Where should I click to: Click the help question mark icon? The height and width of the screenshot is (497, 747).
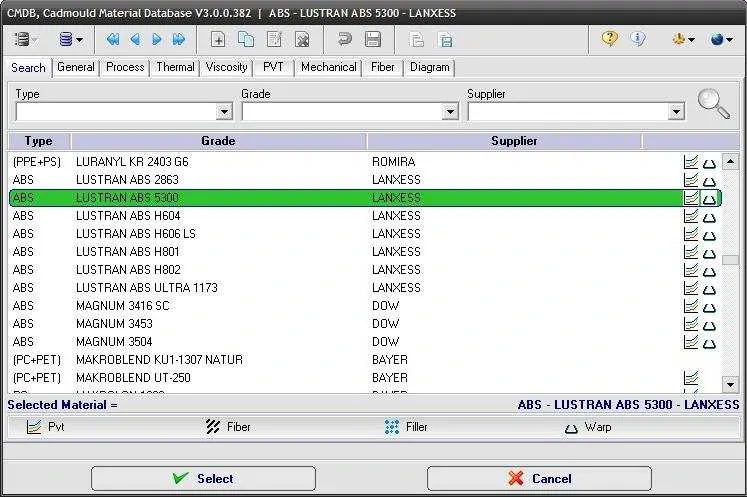(609, 40)
